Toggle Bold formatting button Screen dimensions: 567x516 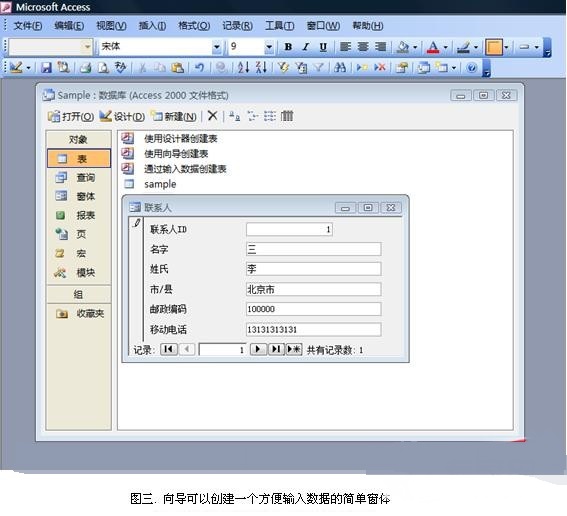288,47
